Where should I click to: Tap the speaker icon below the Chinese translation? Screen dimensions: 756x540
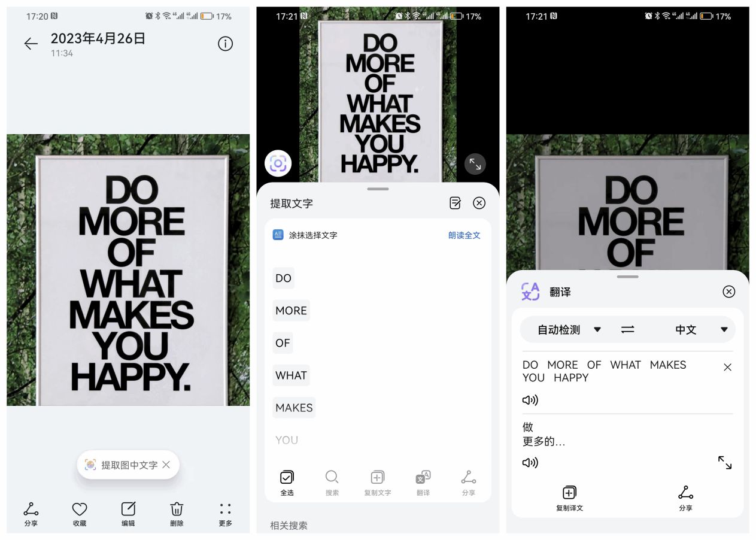tap(529, 462)
